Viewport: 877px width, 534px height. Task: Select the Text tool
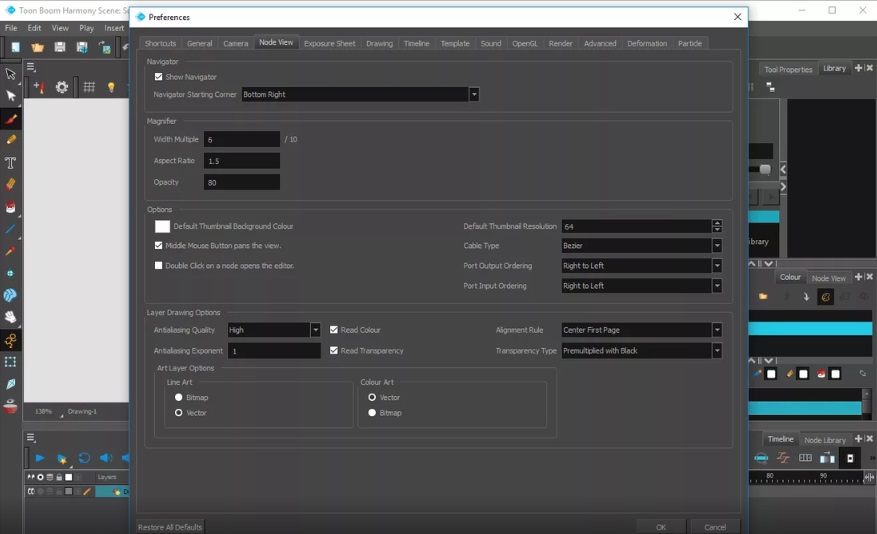tap(11, 162)
